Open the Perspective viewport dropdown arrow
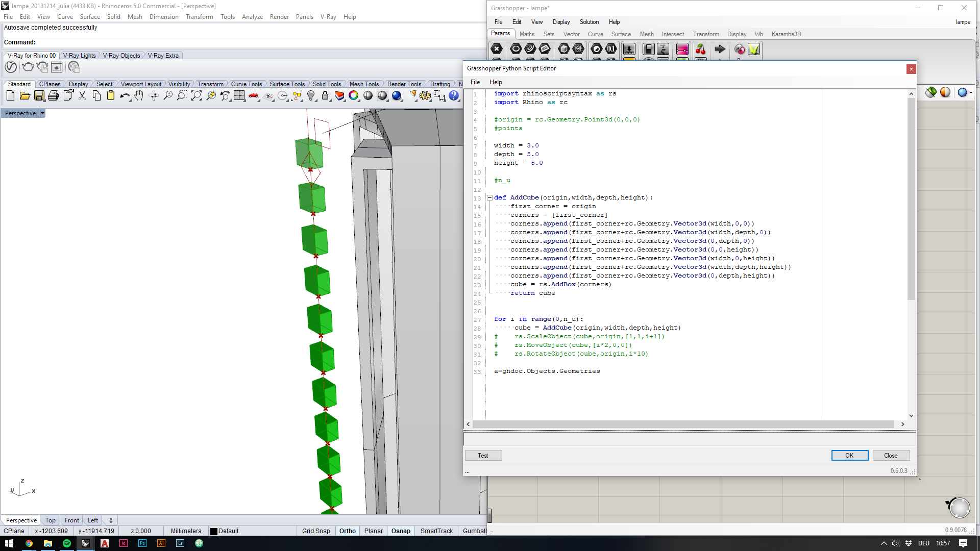The height and width of the screenshot is (551, 980). tap(42, 113)
